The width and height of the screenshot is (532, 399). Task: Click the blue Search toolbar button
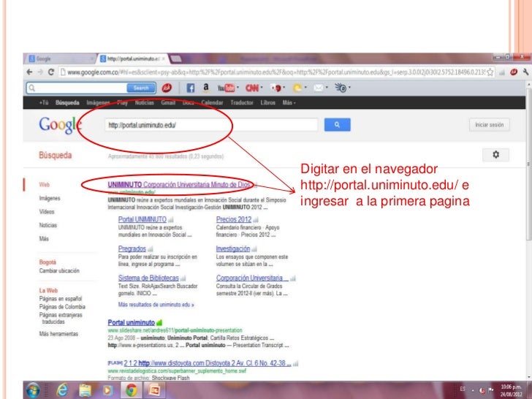click(141, 88)
